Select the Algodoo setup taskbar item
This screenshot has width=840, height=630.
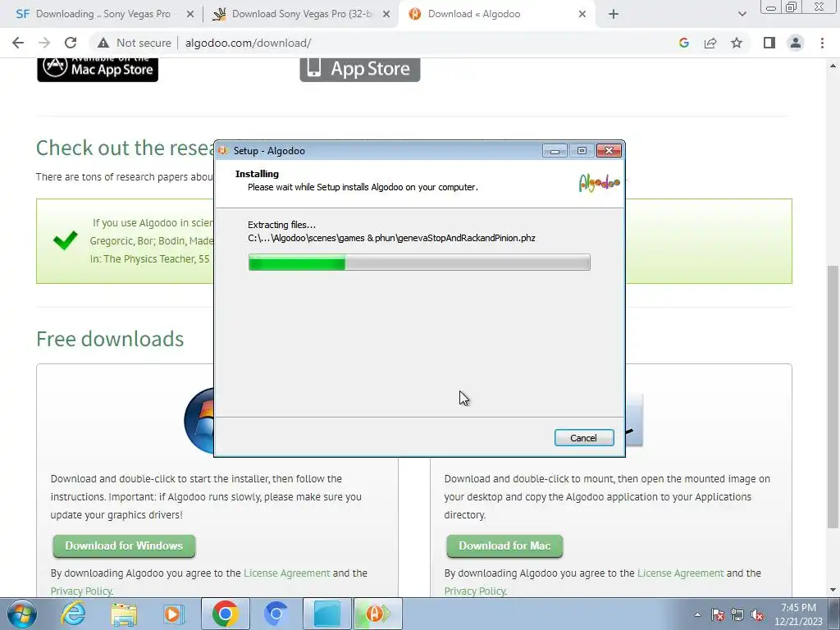pos(377,614)
